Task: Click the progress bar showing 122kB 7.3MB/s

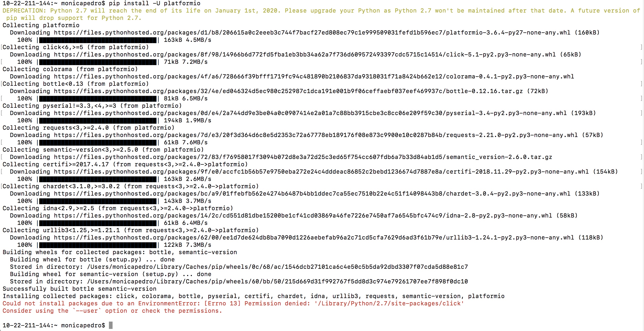Action: pyautogui.click(x=98, y=245)
